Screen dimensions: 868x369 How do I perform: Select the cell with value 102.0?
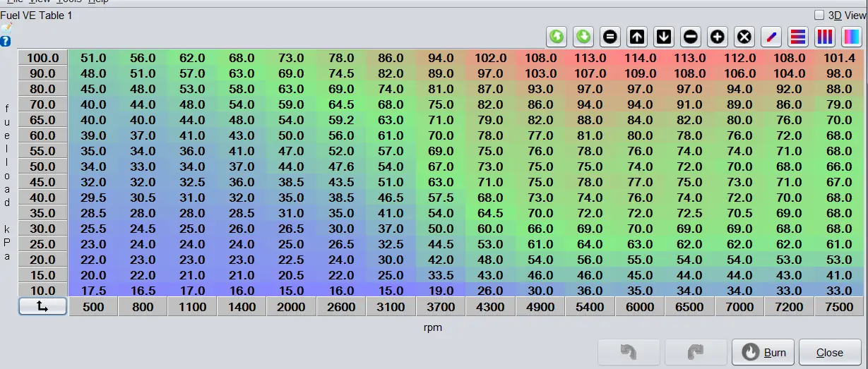[491, 58]
